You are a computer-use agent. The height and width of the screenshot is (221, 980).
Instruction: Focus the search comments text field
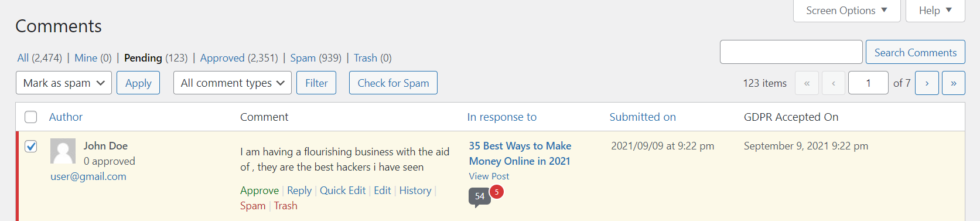point(791,52)
